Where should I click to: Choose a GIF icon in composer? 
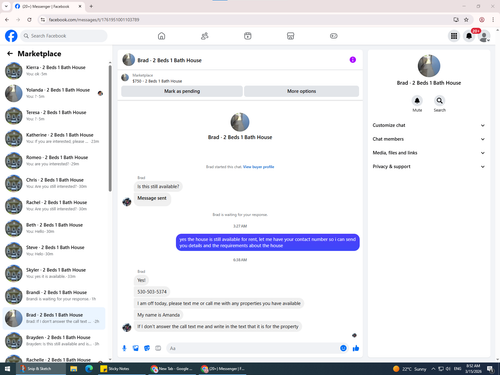point(158,348)
